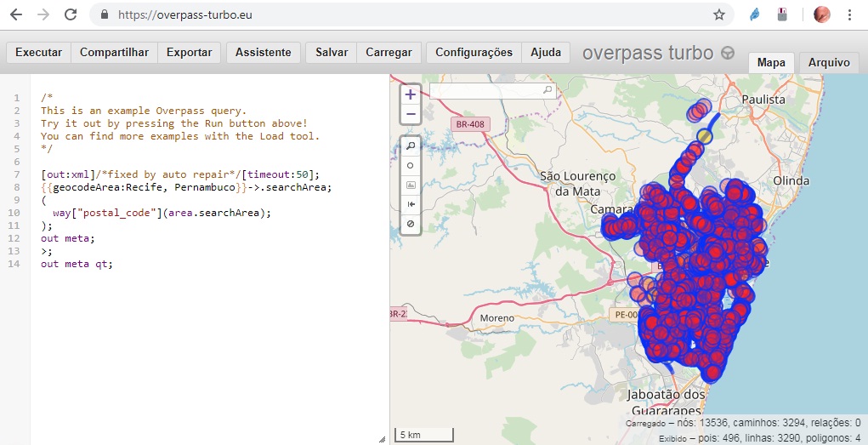This screenshot has width=868, height=445.
Task: Click the Moreno label on map
Action: click(497, 318)
